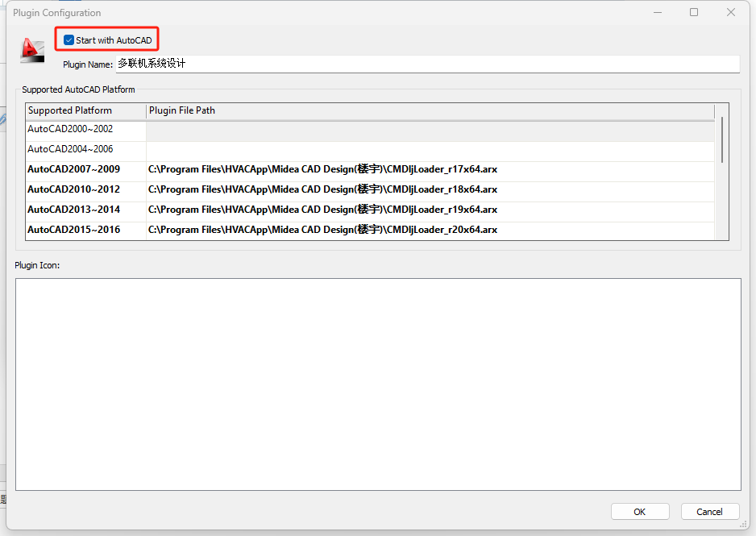Maximize the Plugin Configuration window
Viewport: 756px width, 536px height.
(694, 13)
